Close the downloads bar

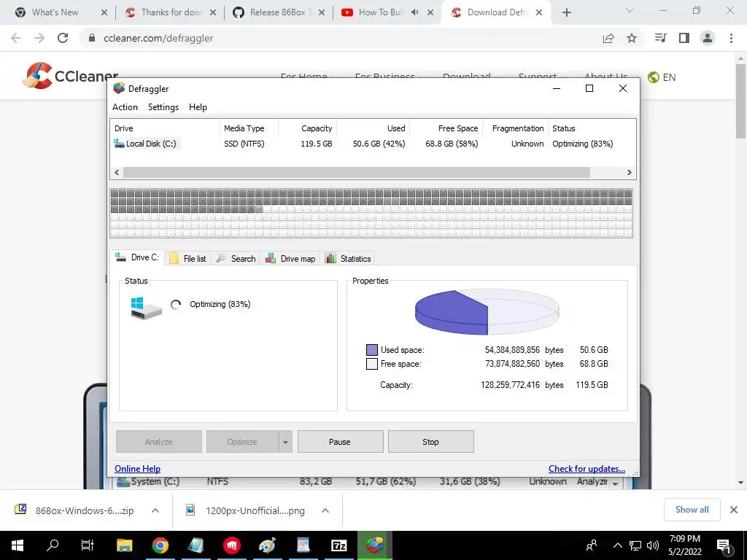point(734,510)
